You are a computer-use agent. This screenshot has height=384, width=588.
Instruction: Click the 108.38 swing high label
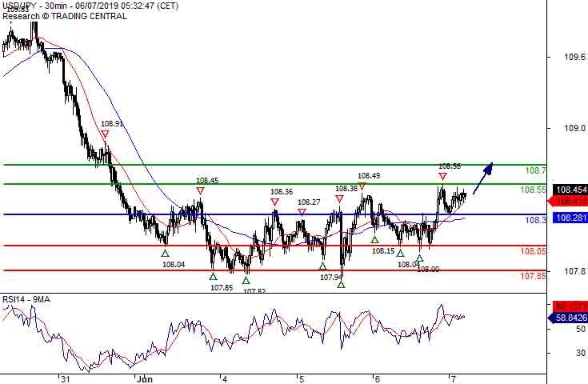(x=346, y=189)
